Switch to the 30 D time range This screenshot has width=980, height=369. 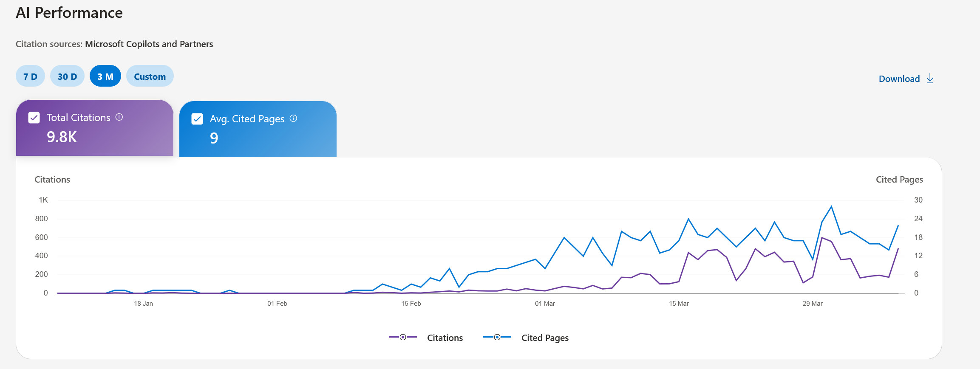tap(67, 76)
